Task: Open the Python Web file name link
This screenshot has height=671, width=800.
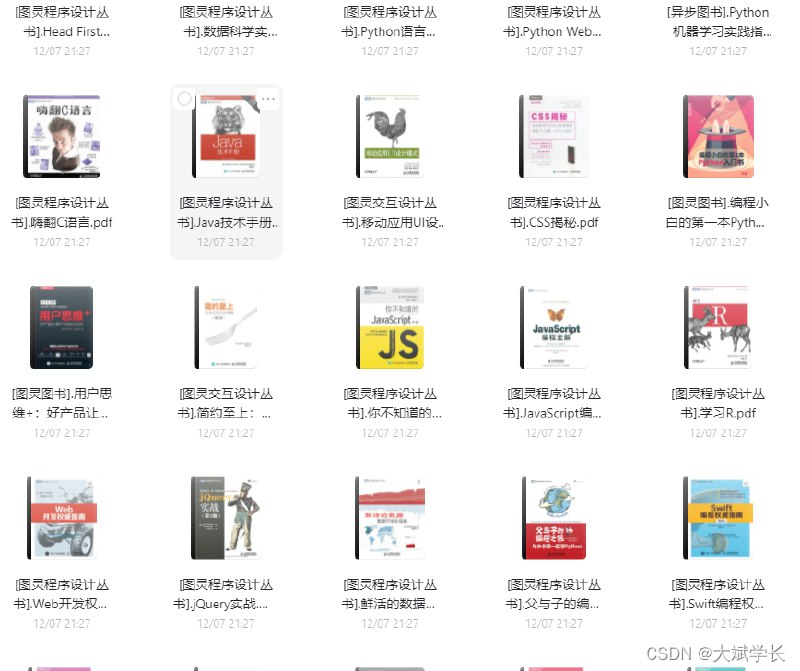Action: click(554, 21)
